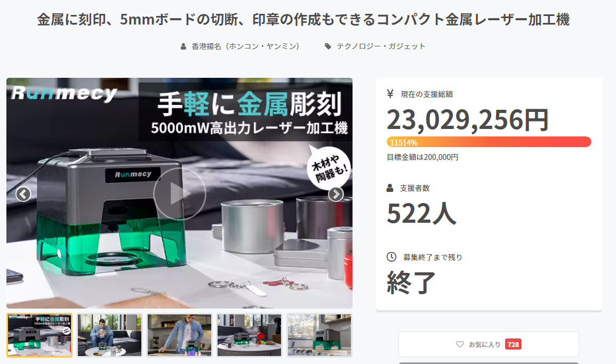Viewport: 616px width, 364px height.
Task: Click the yen icon next to 現在の支援総額
Action: click(x=390, y=94)
